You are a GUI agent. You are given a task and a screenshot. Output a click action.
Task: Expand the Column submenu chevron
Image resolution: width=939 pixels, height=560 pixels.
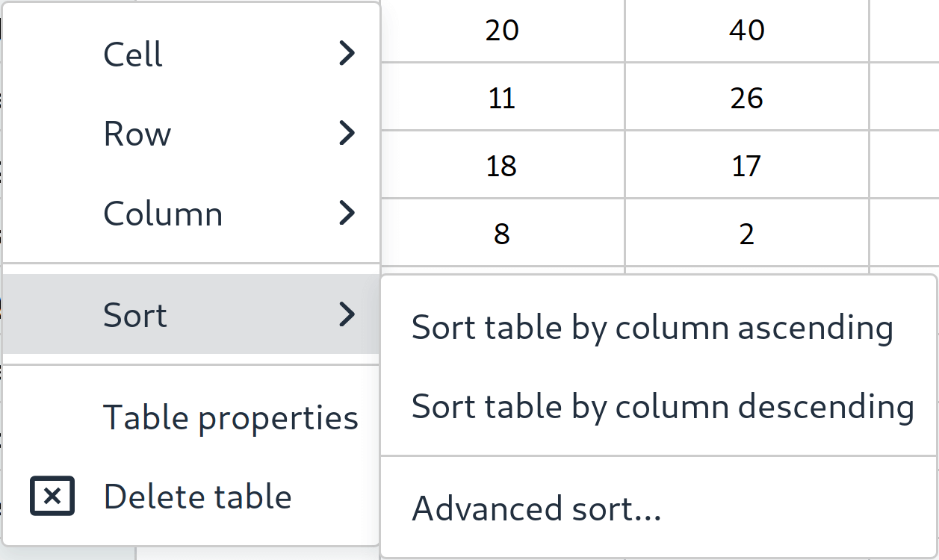coord(345,213)
